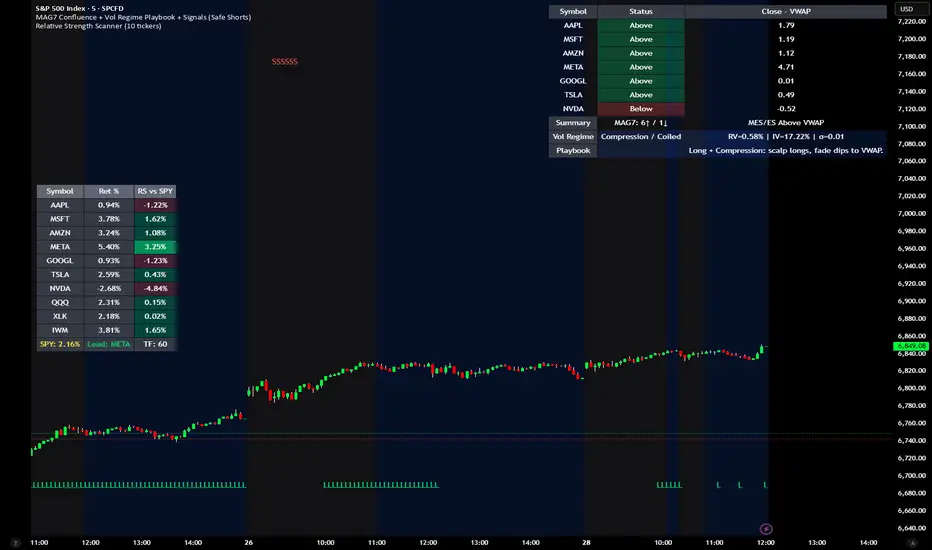Click the 'Status' column header

(x=641, y=11)
